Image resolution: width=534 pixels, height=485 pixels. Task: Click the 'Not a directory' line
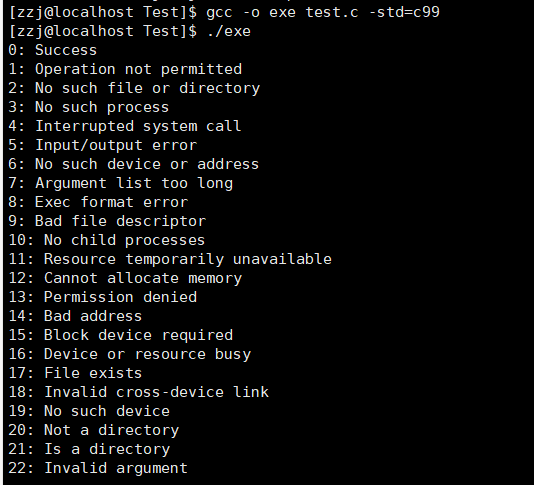tap(94, 431)
